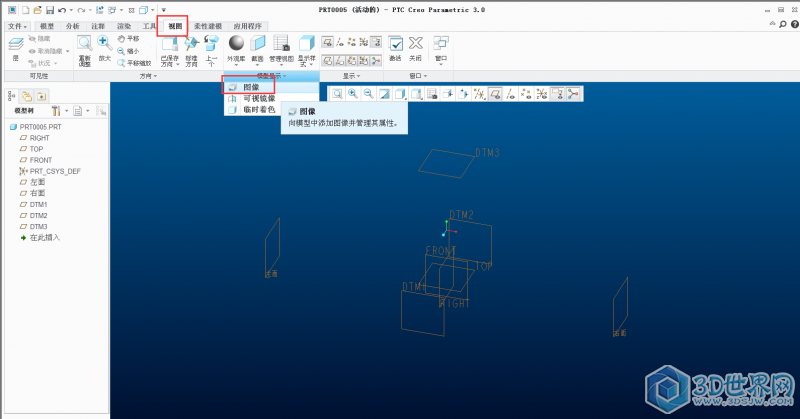Switch to the Analysis (分析) ribbon tab
The width and height of the screenshot is (800, 419).
73,26
